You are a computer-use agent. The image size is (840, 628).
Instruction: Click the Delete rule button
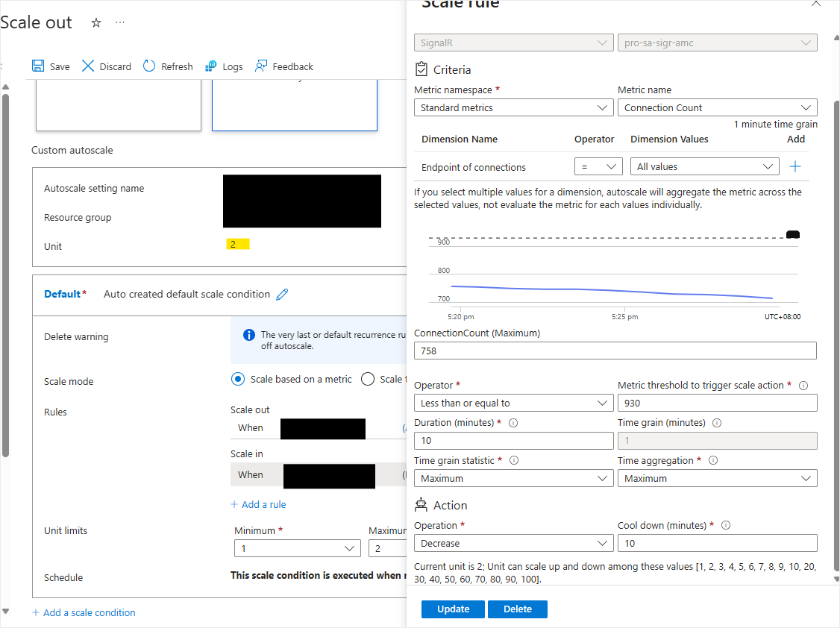point(518,609)
